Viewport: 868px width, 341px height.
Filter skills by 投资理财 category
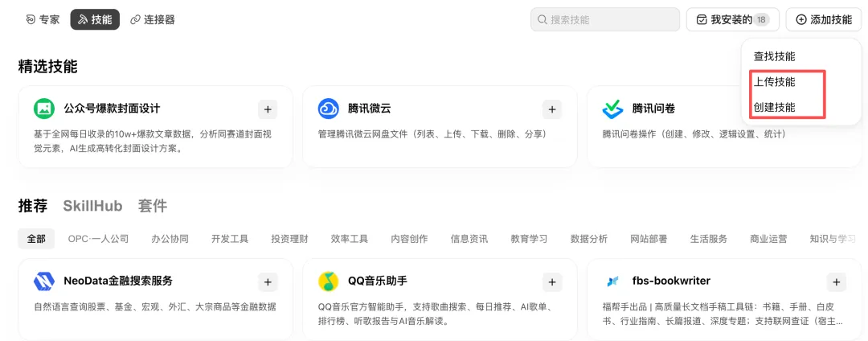pyautogui.click(x=289, y=239)
